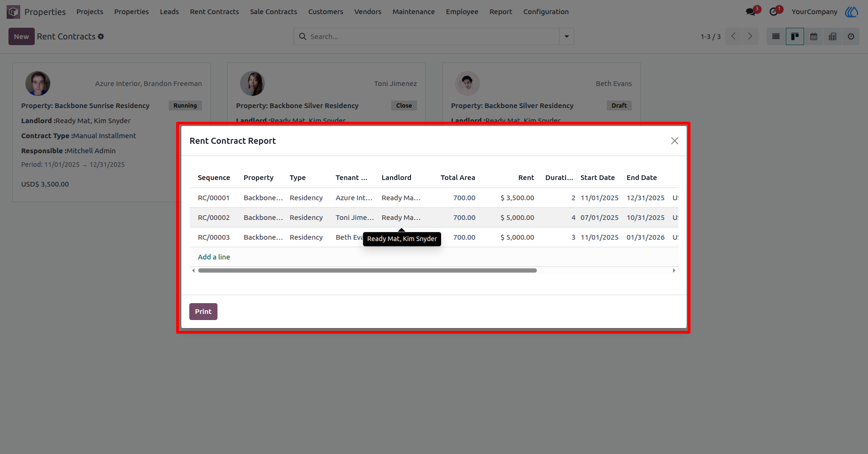Go to the next page arrow
The height and width of the screenshot is (454, 868).
point(750,37)
